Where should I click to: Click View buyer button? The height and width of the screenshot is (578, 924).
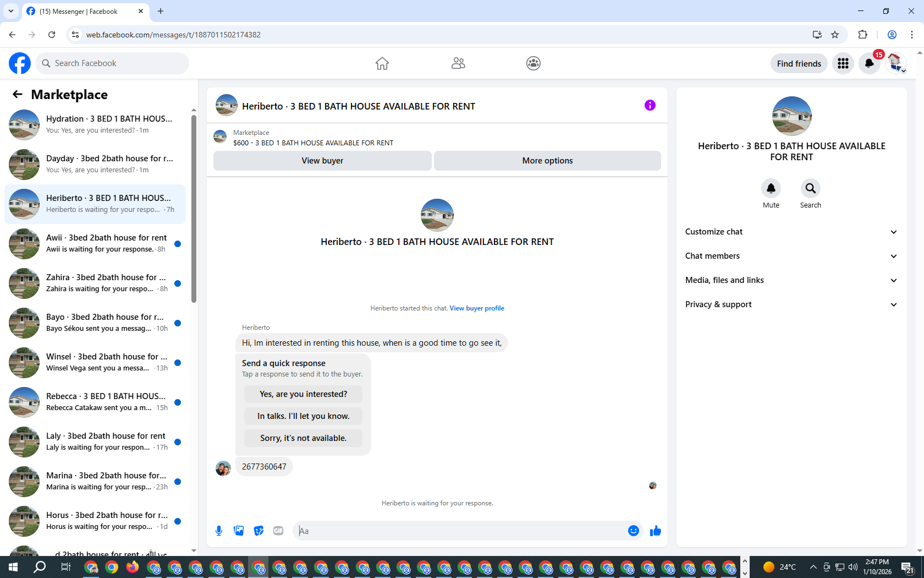click(322, 161)
